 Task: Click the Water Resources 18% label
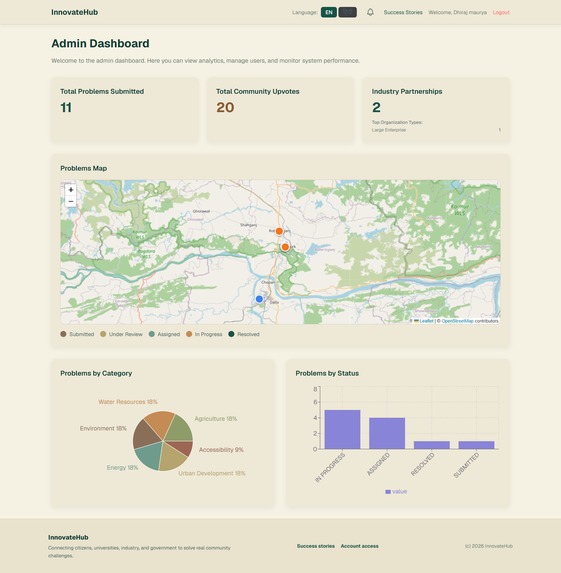128,402
